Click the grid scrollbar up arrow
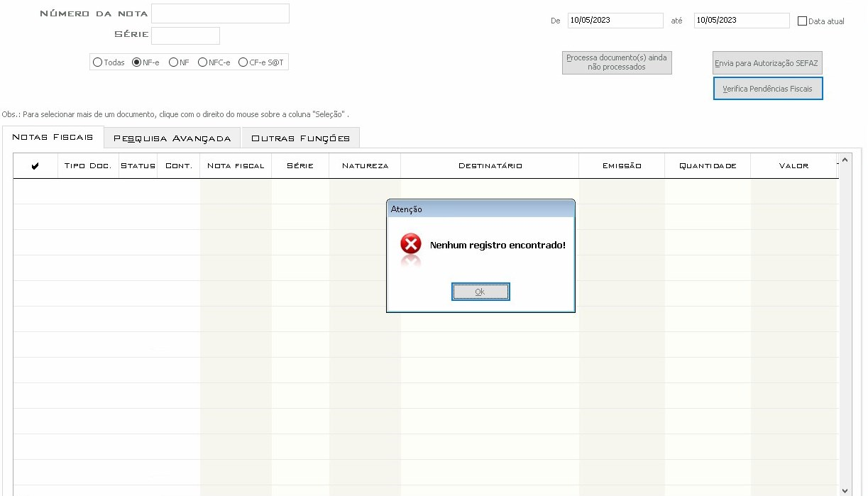This screenshot has width=868, height=496. point(845,160)
